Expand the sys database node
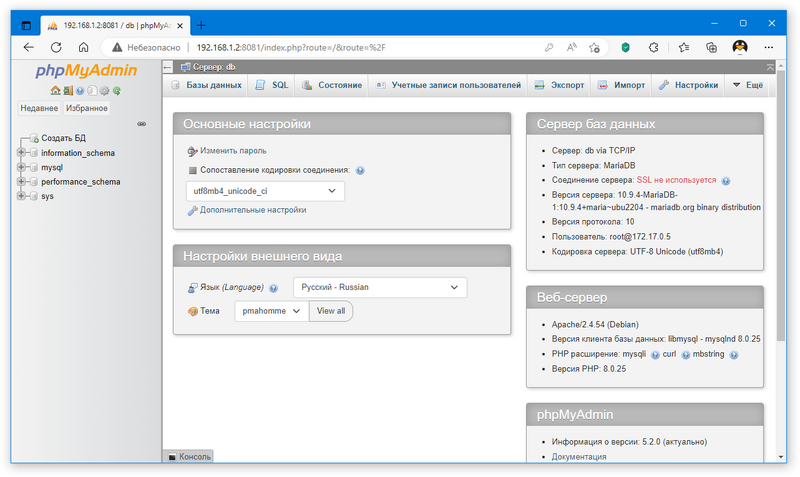 pos(21,196)
